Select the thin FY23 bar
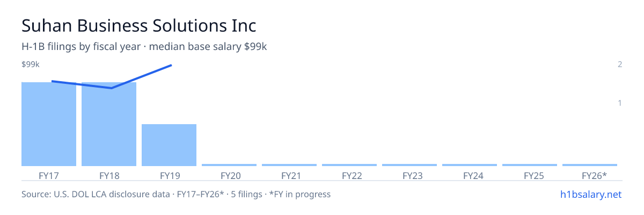644x215 pixels. [409, 165]
